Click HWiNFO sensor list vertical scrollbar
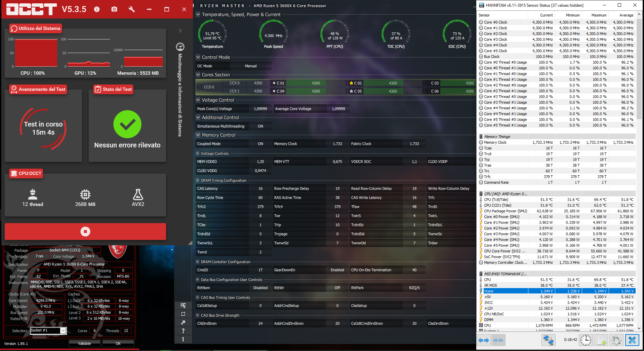This screenshot has width=644, height=351. 639,172
